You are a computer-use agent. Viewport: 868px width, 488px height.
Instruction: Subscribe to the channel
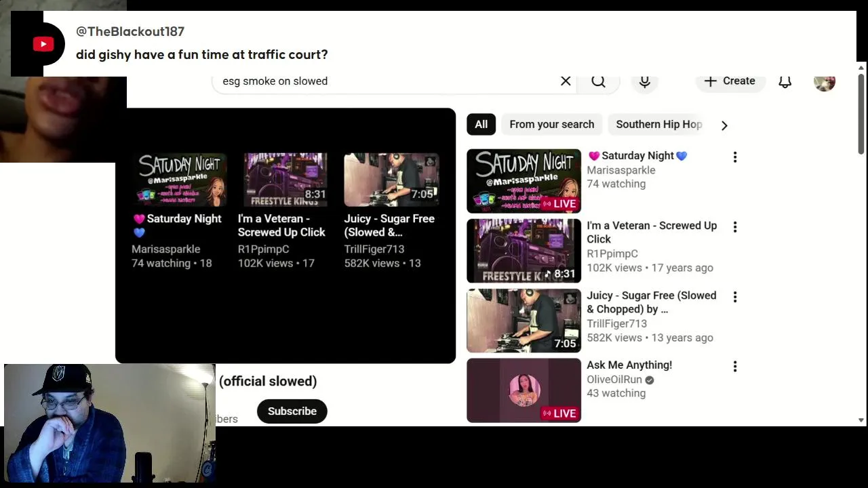(292, 411)
